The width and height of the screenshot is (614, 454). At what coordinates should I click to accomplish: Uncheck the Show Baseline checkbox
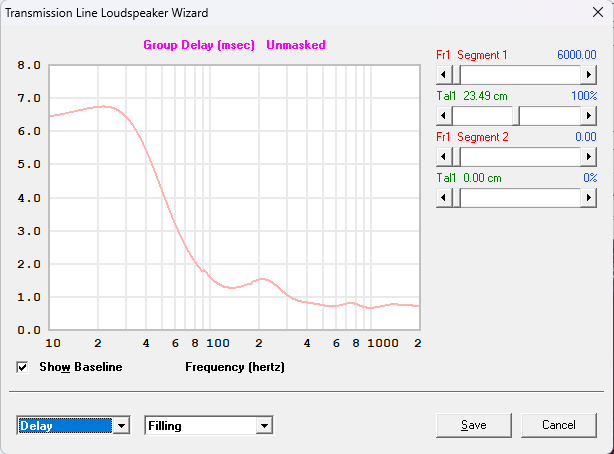22,367
